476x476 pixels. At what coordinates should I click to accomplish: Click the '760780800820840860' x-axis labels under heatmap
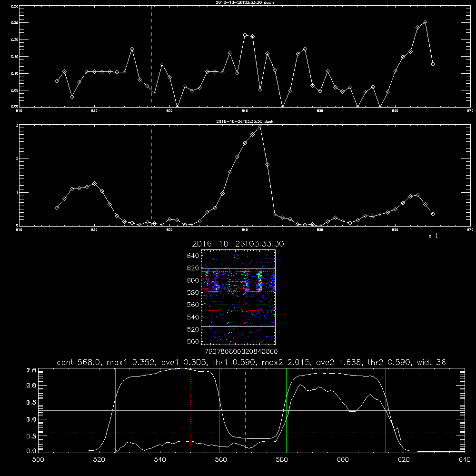click(x=241, y=351)
